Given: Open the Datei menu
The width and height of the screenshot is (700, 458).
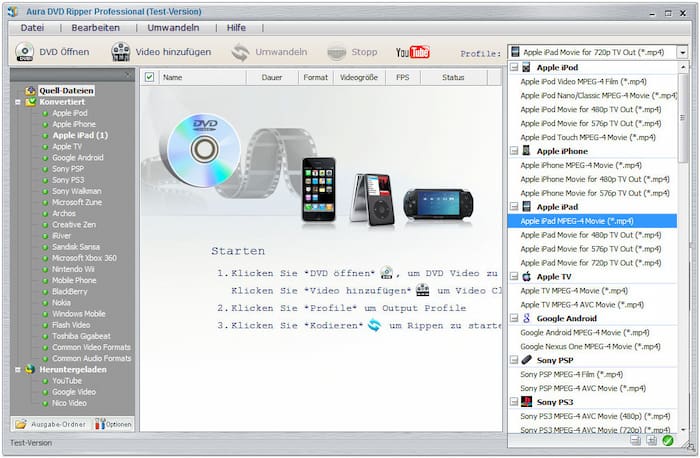Looking at the screenshot, I should point(32,28).
